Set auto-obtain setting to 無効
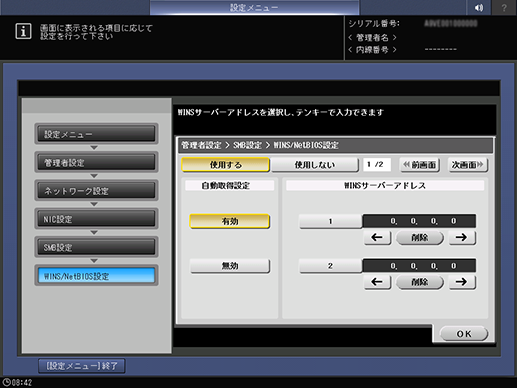 tap(230, 266)
